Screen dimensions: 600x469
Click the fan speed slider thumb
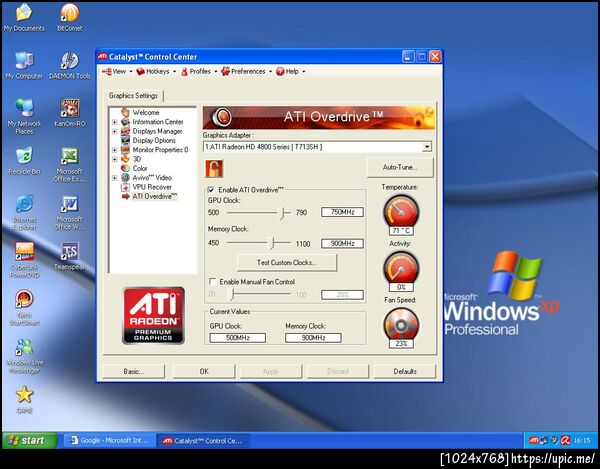pos(231,294)
